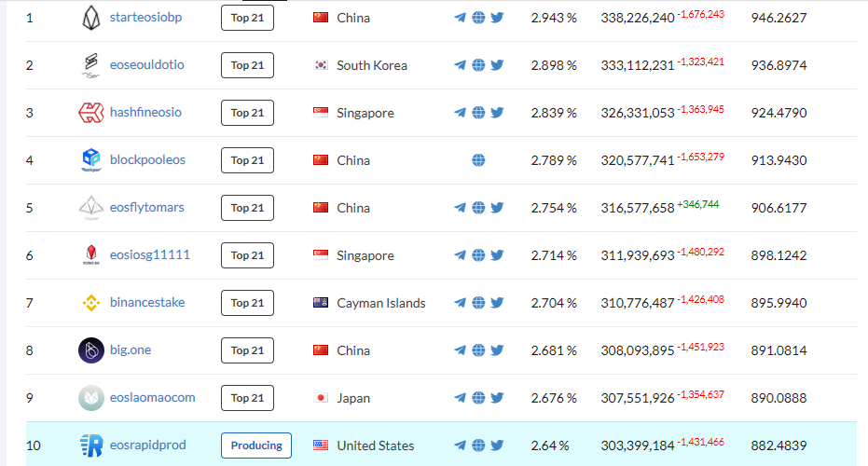868x466 pixels.
Task: Open big.one Twitter icon
Action: coord(497,350)
